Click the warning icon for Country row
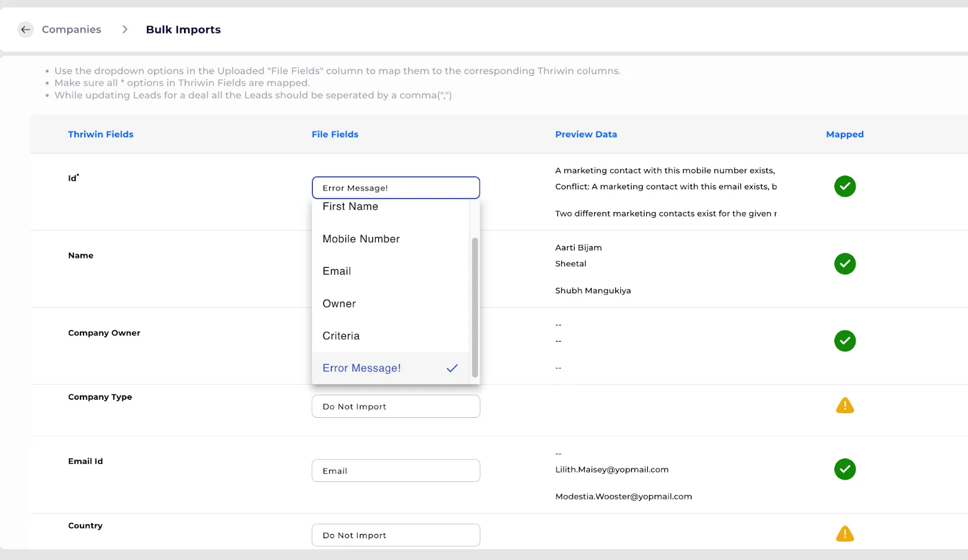Screen dimensions: 968x560 pos(845,534)
